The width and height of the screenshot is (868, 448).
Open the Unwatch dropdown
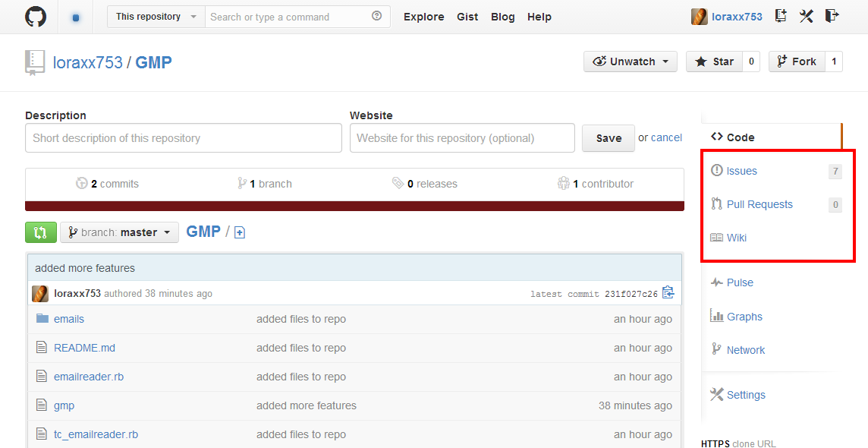point(631,62)
